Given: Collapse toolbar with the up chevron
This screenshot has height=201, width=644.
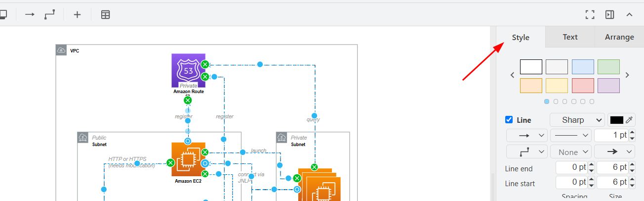Looking at the screenshot, I should point(629,15).
